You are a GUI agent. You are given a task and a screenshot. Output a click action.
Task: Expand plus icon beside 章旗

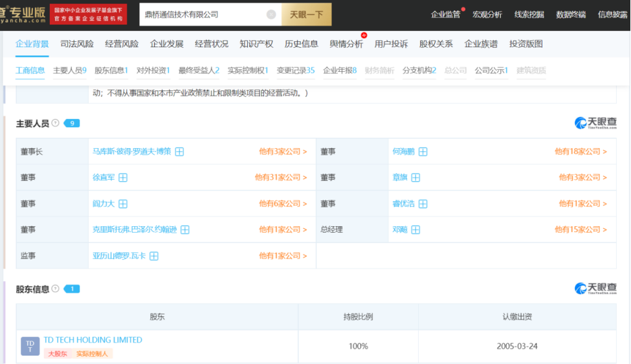(x=415, y=177)
